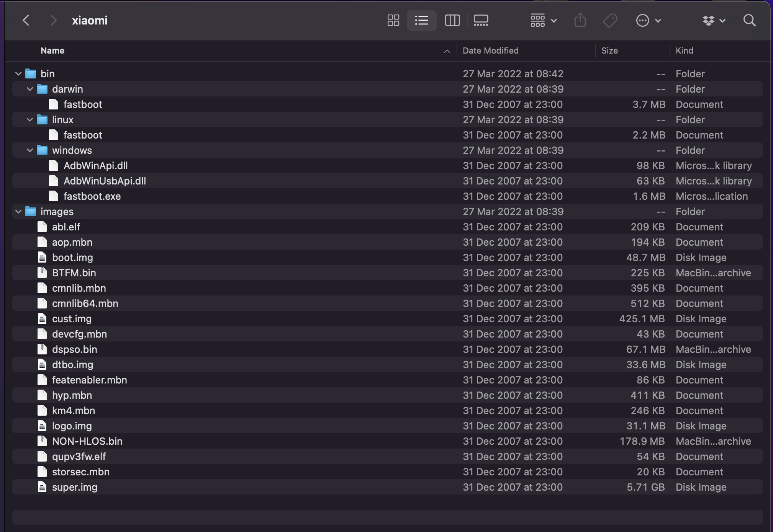Select devcfg.mbn file

[x=387, y=334]
